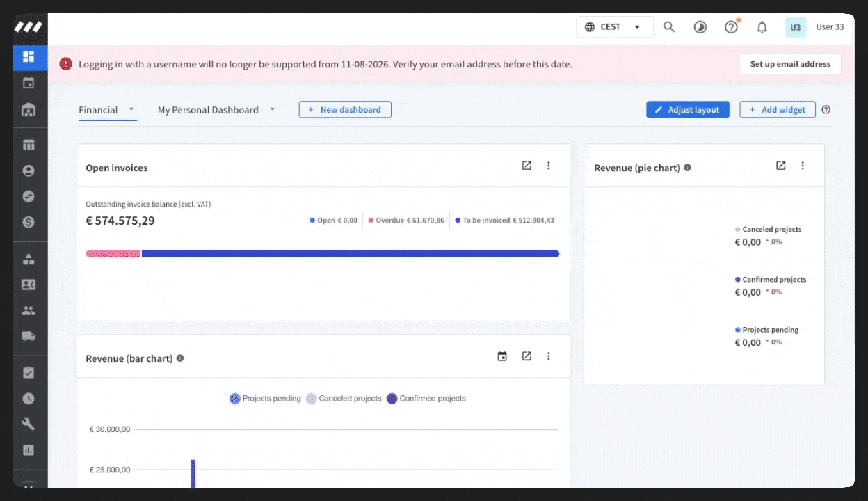Click the U3 user avatar
The image size is (868, 501).
pyautogui.click(x=796, y=27)
